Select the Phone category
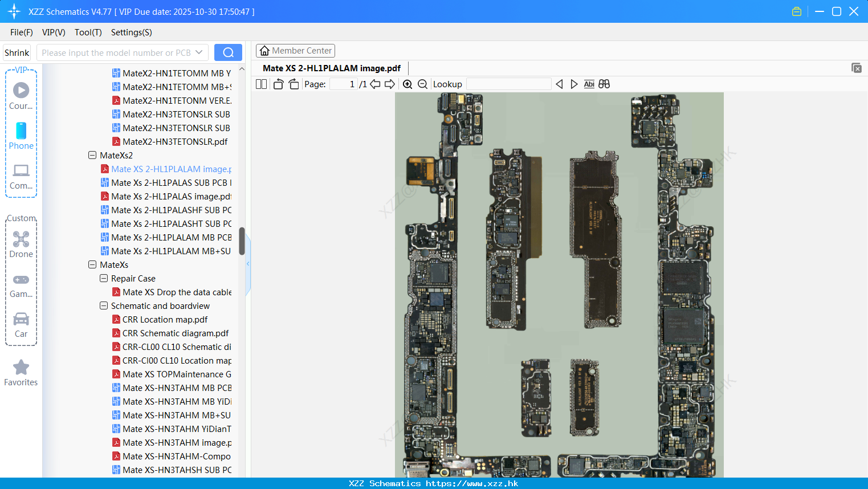 click(21, 136)
